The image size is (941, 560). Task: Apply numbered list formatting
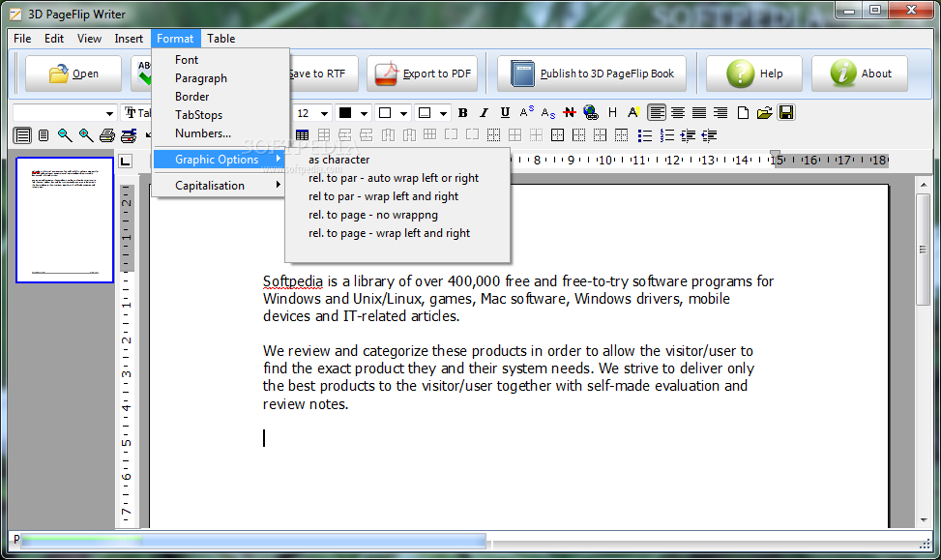click(x=666, y=135)
